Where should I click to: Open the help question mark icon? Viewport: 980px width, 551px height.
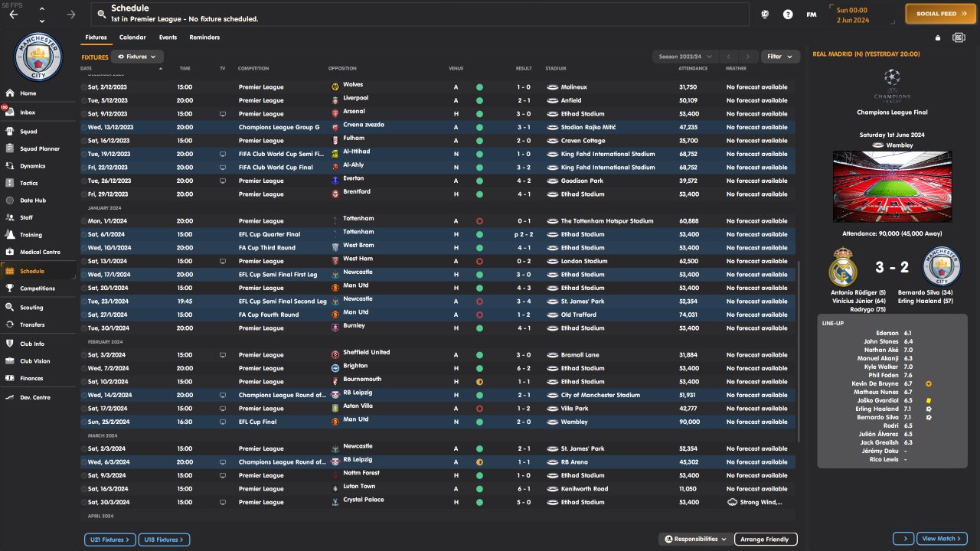click(x=788, y=14)
